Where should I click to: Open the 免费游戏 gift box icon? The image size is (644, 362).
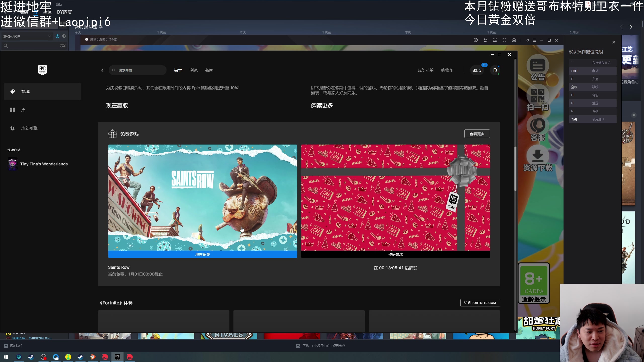click(x=112, y=134)
